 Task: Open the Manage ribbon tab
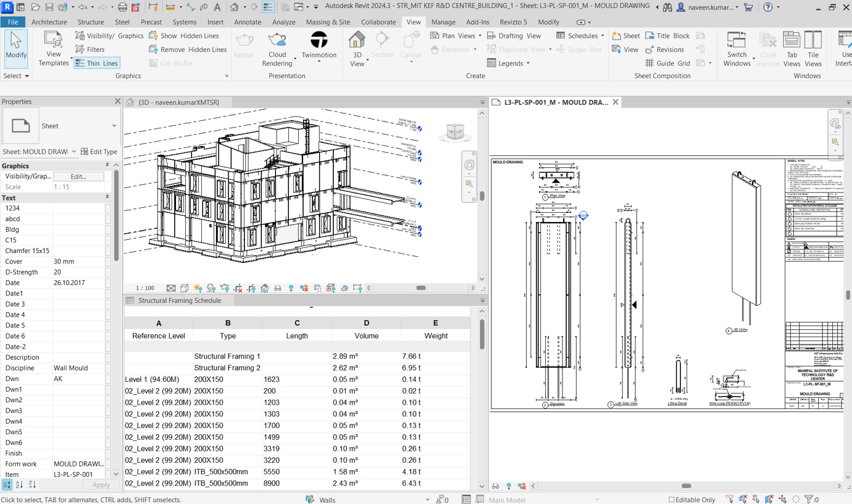[x=443, y=22]
